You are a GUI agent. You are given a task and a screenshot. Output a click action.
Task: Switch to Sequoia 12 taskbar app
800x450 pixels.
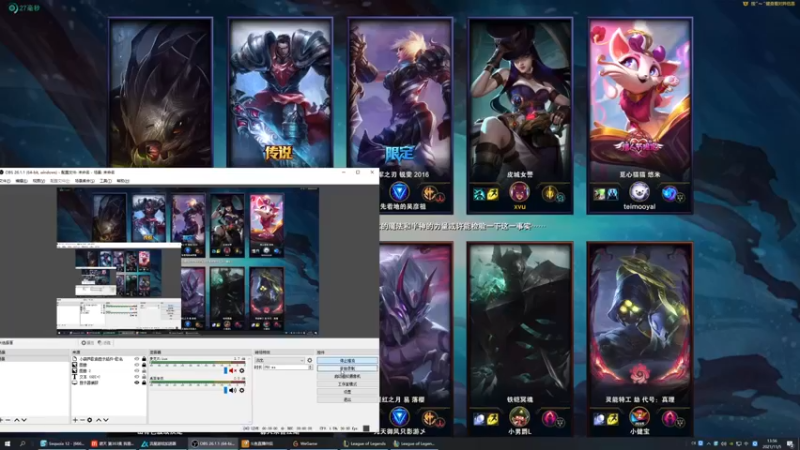tap(63, 444)
